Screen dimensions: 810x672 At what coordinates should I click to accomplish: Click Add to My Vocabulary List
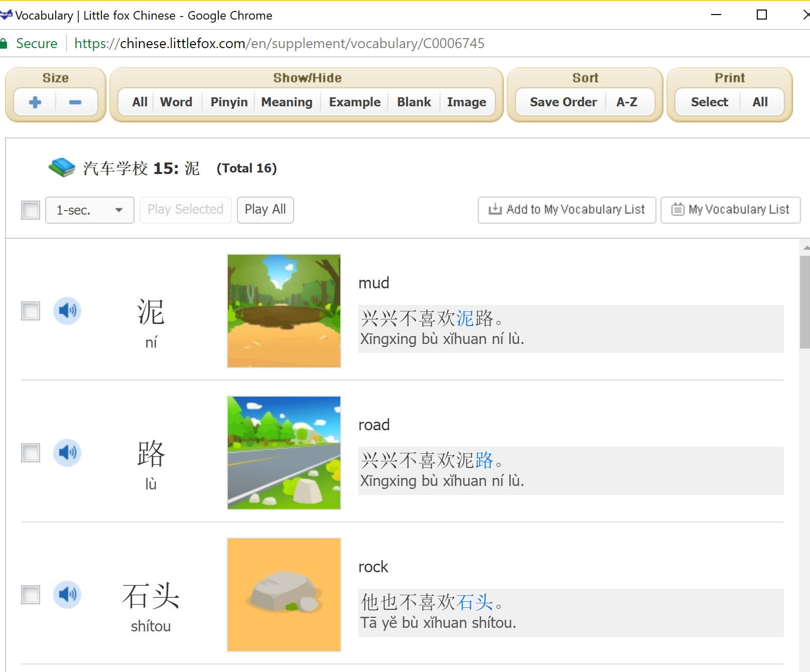(x=567, y=210)
